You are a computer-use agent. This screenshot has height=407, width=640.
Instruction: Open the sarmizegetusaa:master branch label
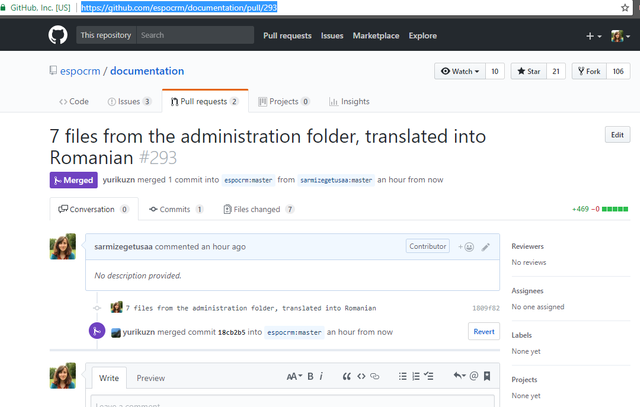[x=336, y=180]
